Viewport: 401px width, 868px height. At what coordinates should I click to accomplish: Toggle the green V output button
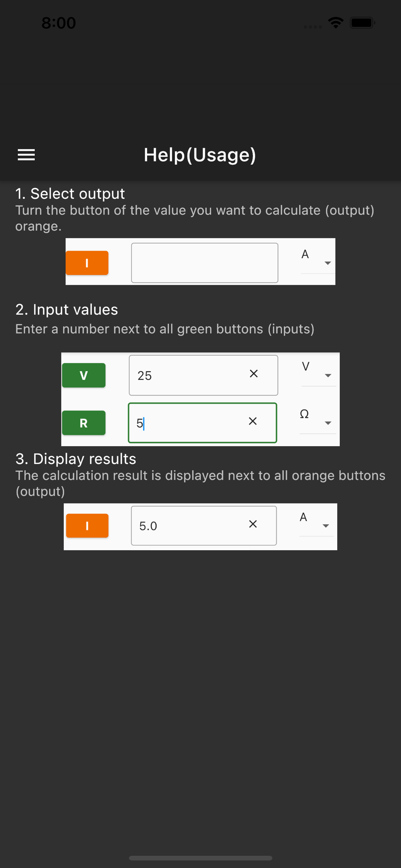tap(84, 375)
